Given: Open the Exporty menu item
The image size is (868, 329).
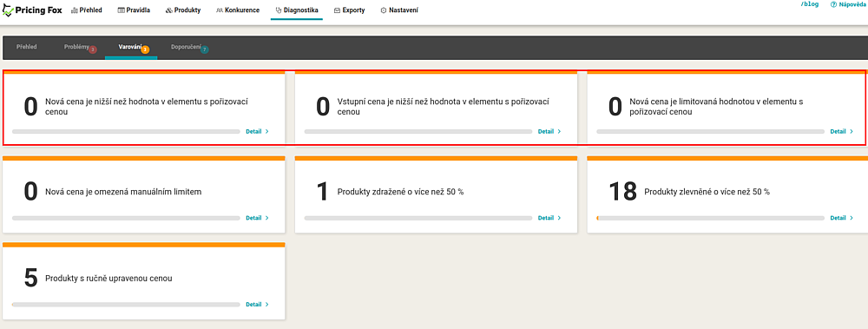Looking at the screenshot, I should click(349, 10).
